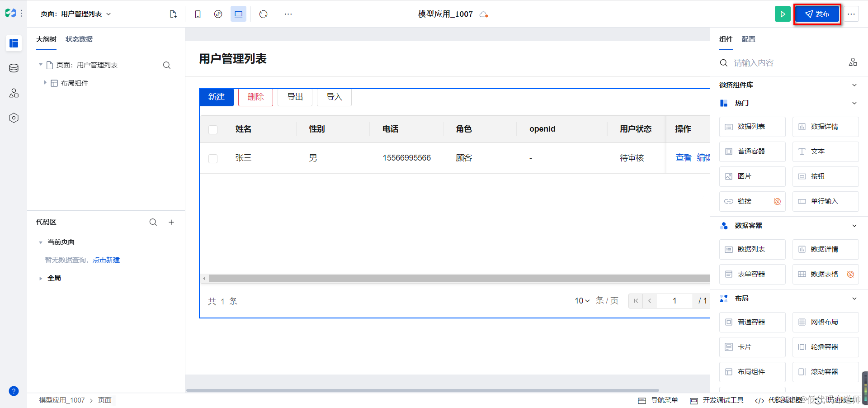Image resolution: width=868 pixels, height=408 pixels.
Task: Open more options beside 发布 button
Action: [x=851, y=14]
